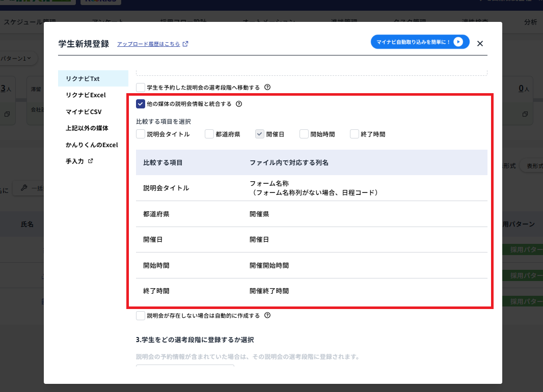The height and width of the screenshot is (392, 543).
Task: Open the かんりくんのExcel tab
Action: coord(92,145)
